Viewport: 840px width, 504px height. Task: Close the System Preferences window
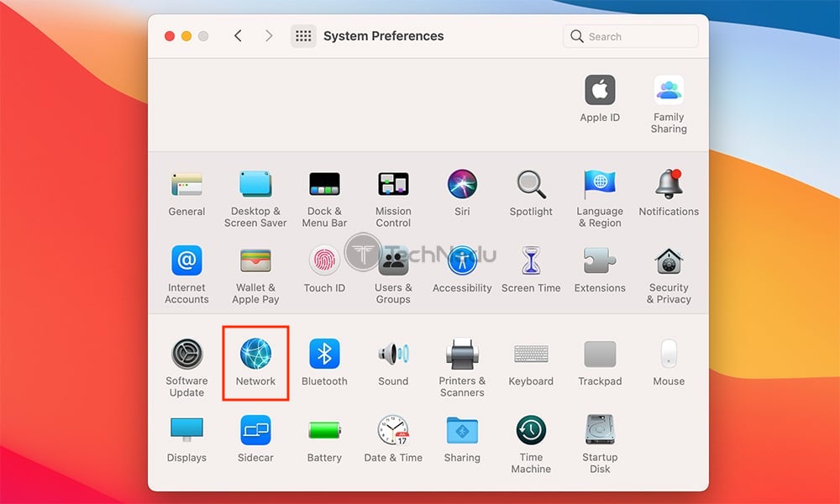pos(170,36)
